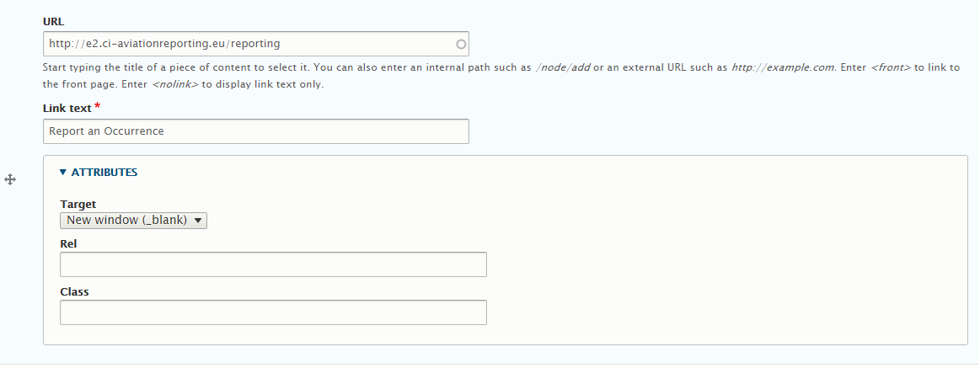Viewport: 980px width, 368px height.
Task: Click the Class label
Action: (x=74, y=291)
